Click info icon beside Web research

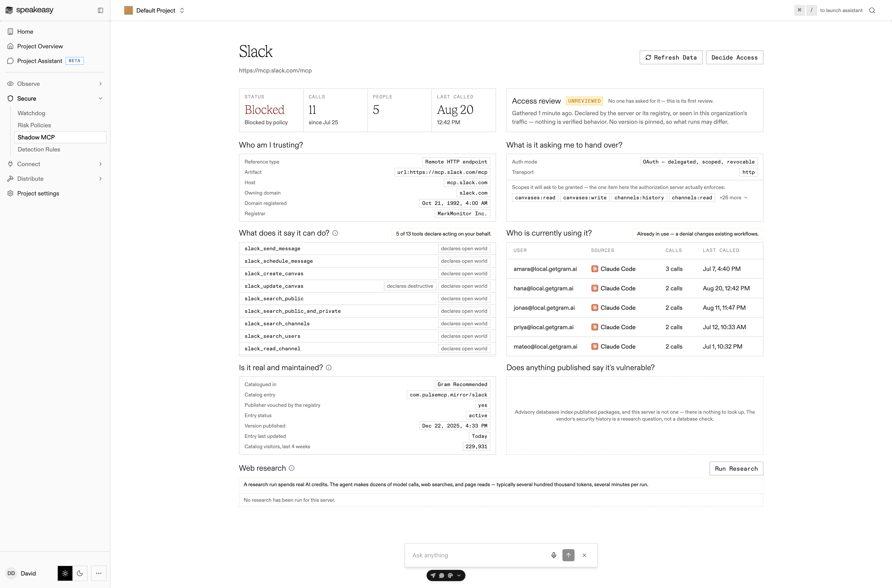tap(292, 468)
